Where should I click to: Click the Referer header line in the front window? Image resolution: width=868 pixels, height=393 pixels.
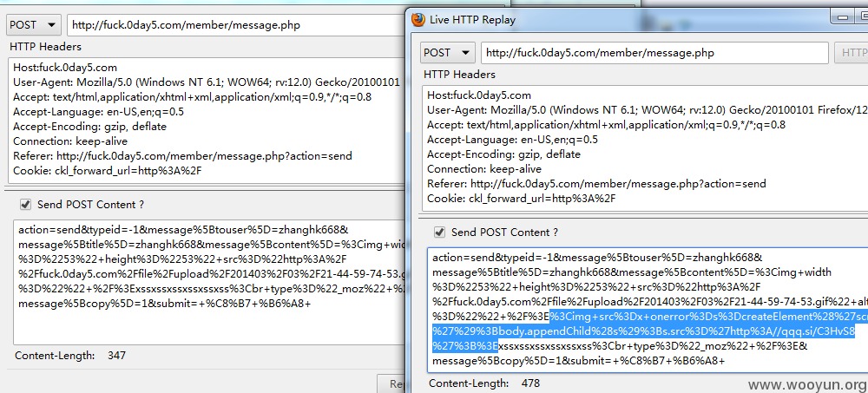pos(596,184)
